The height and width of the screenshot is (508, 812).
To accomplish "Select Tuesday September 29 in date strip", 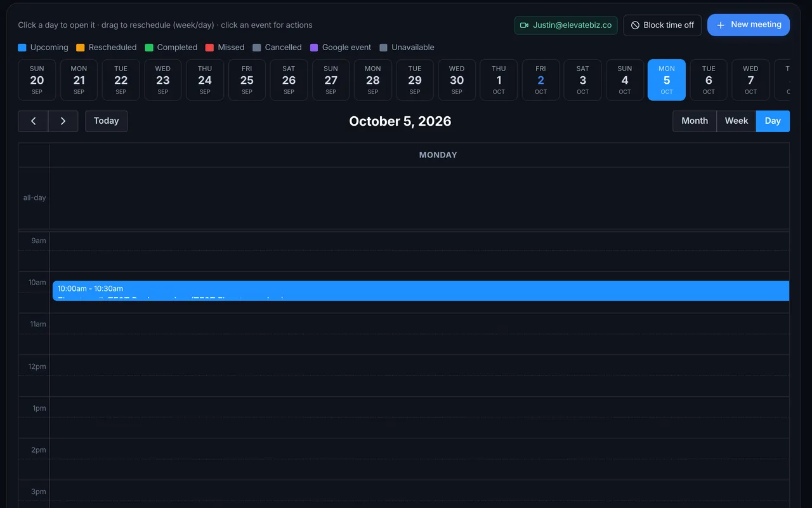I will pos(415,80).
